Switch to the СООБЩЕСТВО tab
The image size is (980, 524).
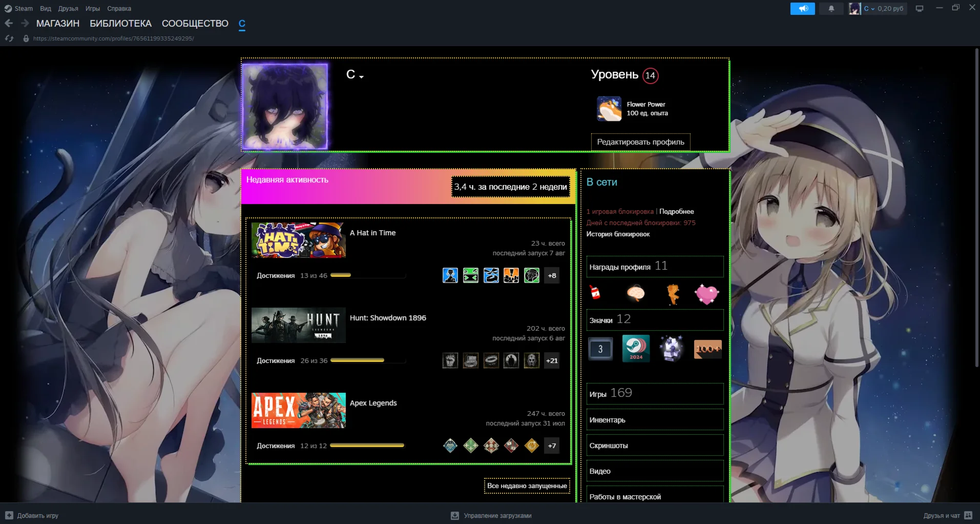tap(195, 24)
